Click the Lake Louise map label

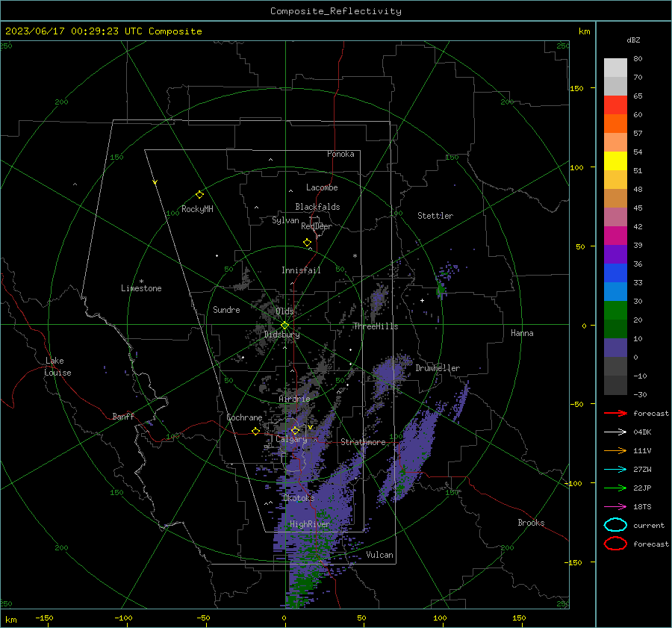58,367
